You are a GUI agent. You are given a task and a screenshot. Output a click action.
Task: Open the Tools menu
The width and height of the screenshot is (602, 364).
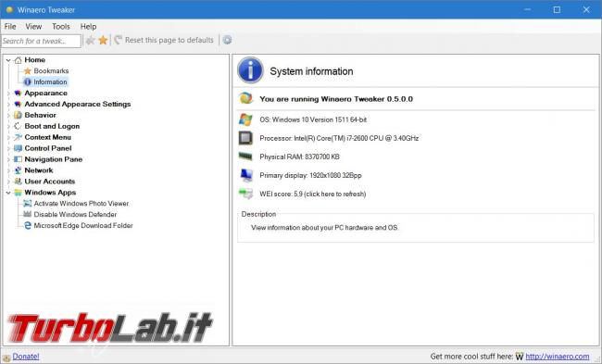point(61,27)
